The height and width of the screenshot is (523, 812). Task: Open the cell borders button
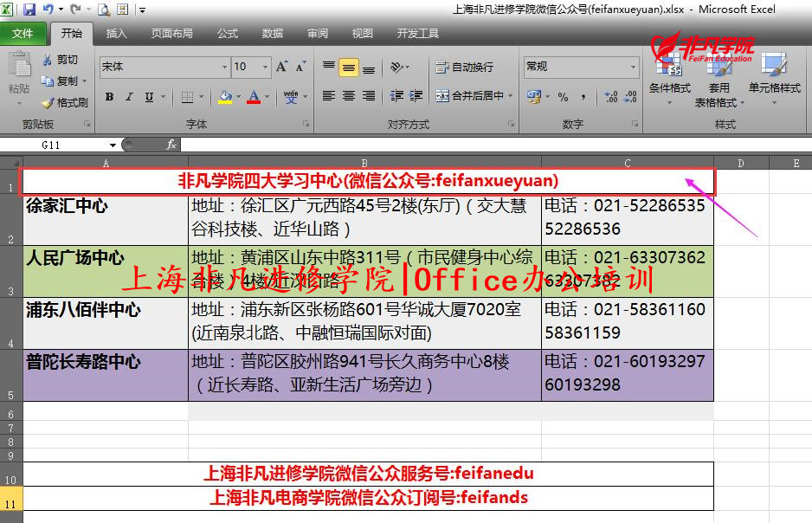click(x=188, y=97)
